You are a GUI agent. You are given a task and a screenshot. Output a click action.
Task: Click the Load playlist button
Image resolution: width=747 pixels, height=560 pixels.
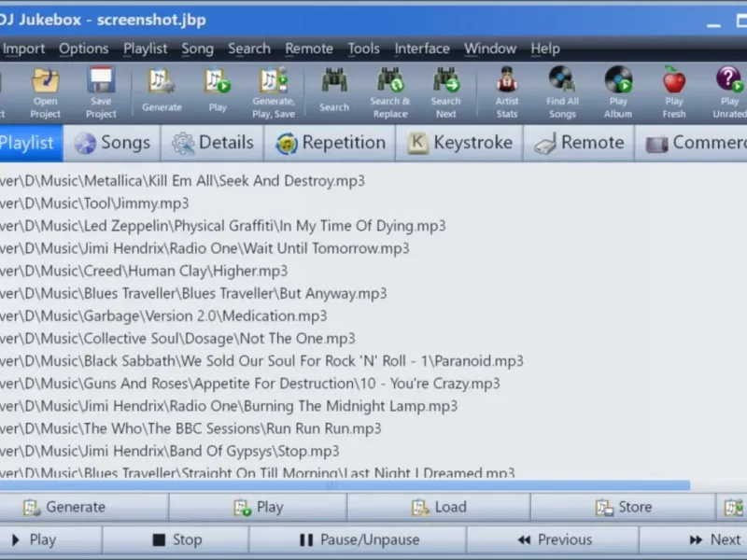click(439, 507)
